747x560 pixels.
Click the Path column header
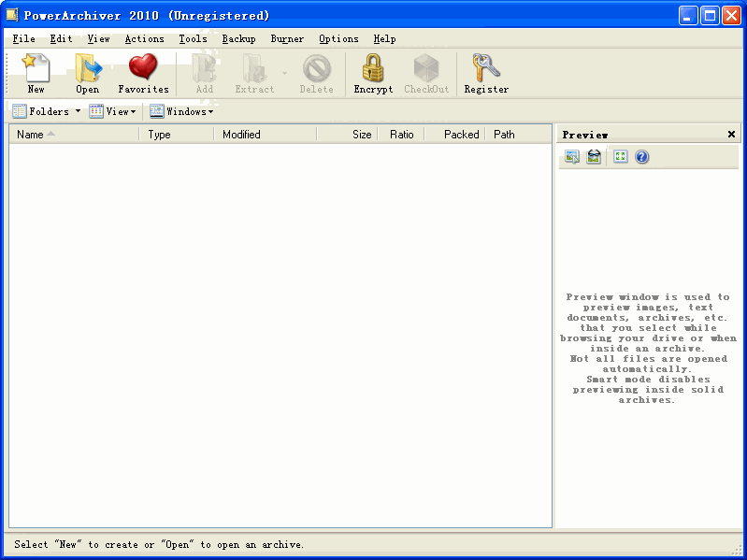click(505, 135)
